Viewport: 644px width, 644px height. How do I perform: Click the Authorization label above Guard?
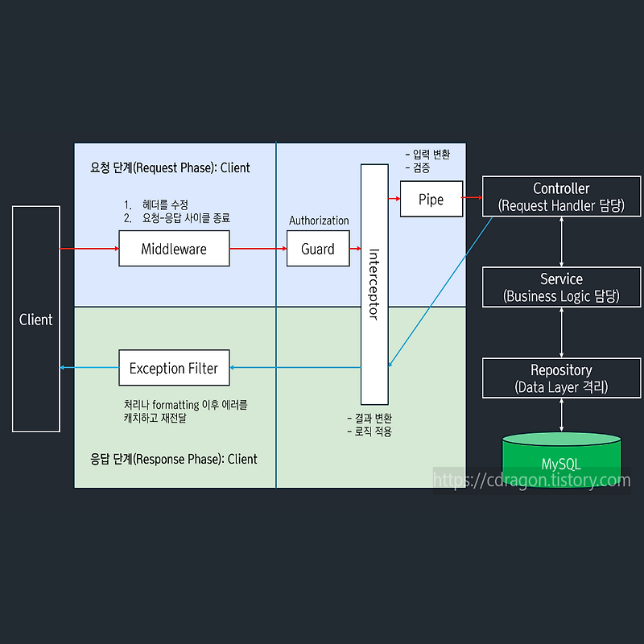[x=318, y=221]
